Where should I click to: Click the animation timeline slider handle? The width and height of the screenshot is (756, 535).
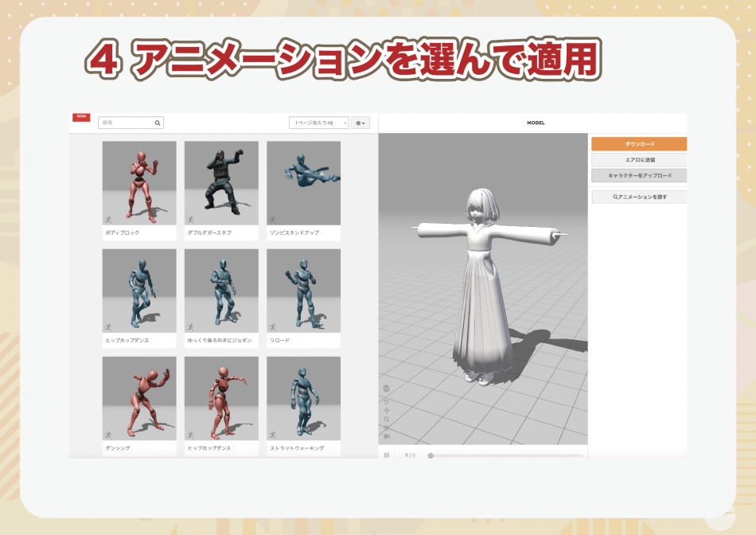(431, 455)
